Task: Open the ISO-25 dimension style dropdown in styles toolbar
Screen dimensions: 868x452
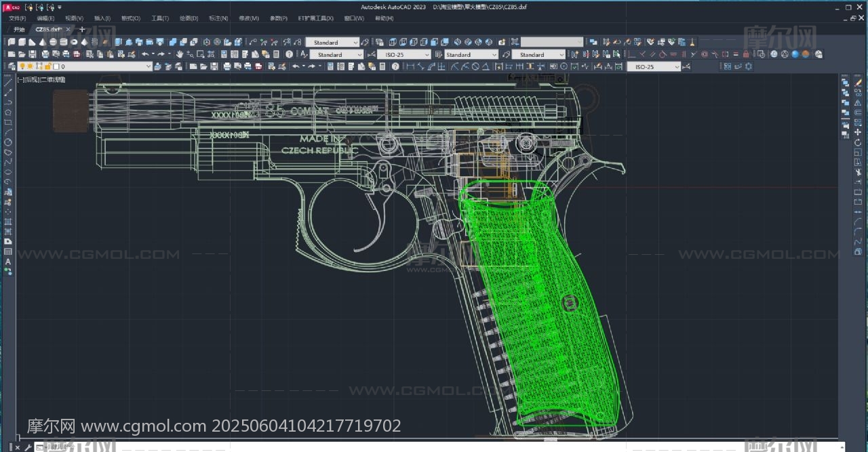Action: [404, 54]
